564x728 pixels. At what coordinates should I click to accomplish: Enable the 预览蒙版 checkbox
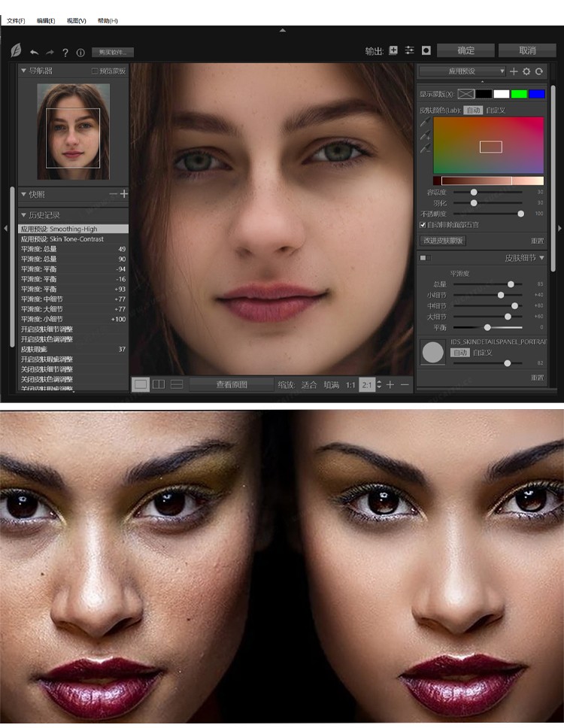95,71
